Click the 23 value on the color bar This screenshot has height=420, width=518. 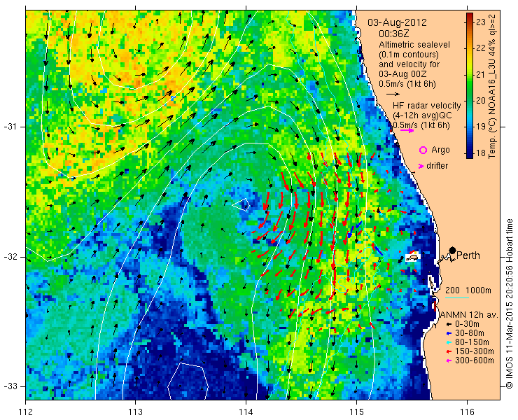pos(482,22)
